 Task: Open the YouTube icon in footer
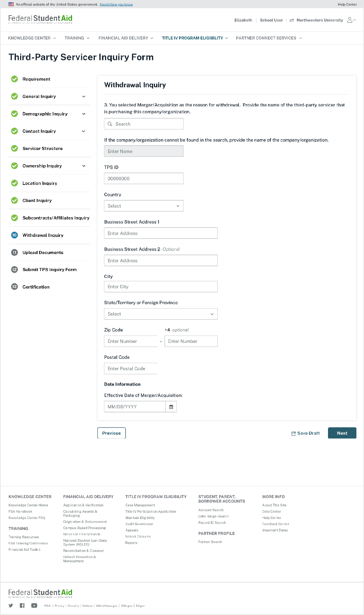[34, 606]
